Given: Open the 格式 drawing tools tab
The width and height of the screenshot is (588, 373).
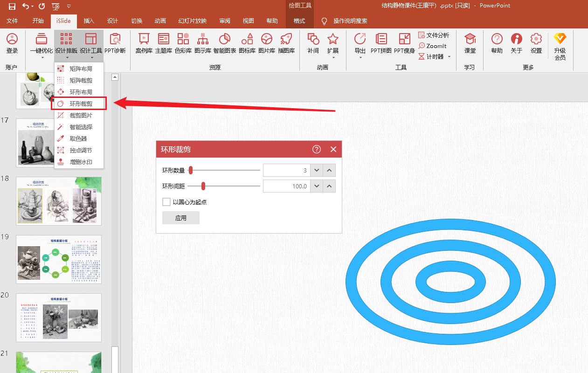Looking at the screenshot, I should (299, 21).
